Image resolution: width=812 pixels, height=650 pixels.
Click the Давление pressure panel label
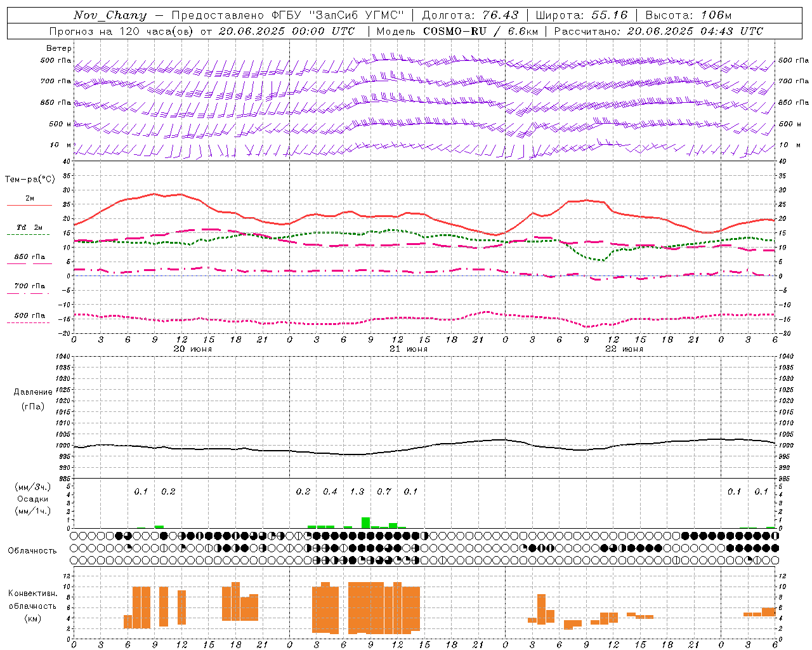click(32, 392)
